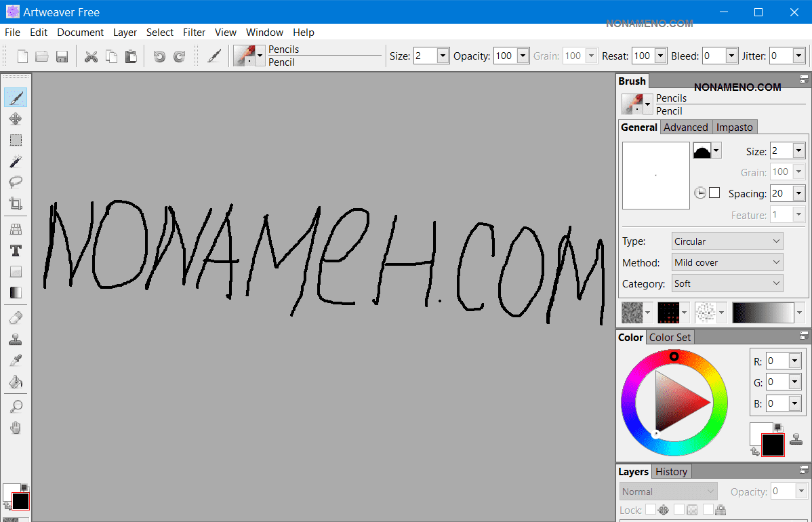Choose the Paint Bucket fill tool
Image resolution: width=812 pixels, height=522 pixels.
point(16,382)
